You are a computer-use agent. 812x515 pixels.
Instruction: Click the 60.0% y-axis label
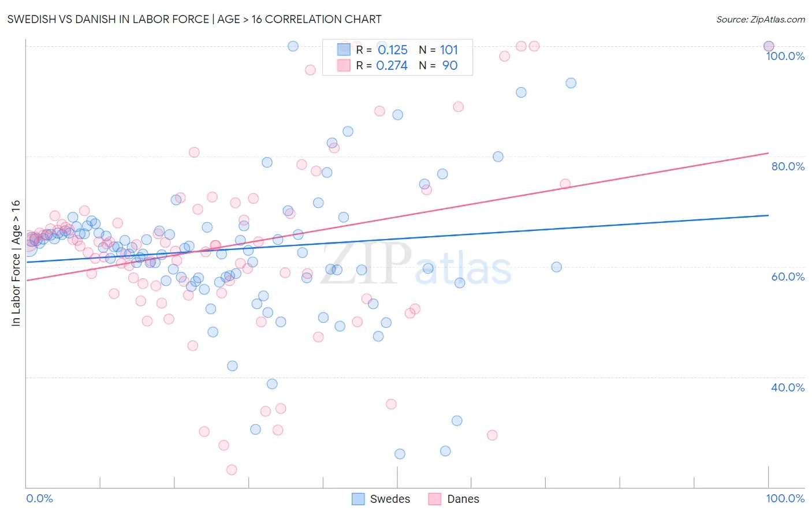click(x=788, y=277)
